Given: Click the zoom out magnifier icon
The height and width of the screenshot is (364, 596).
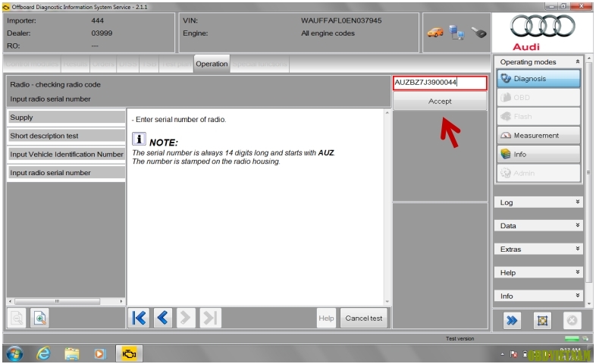Looking at the screenshot, I should (17, 318).
